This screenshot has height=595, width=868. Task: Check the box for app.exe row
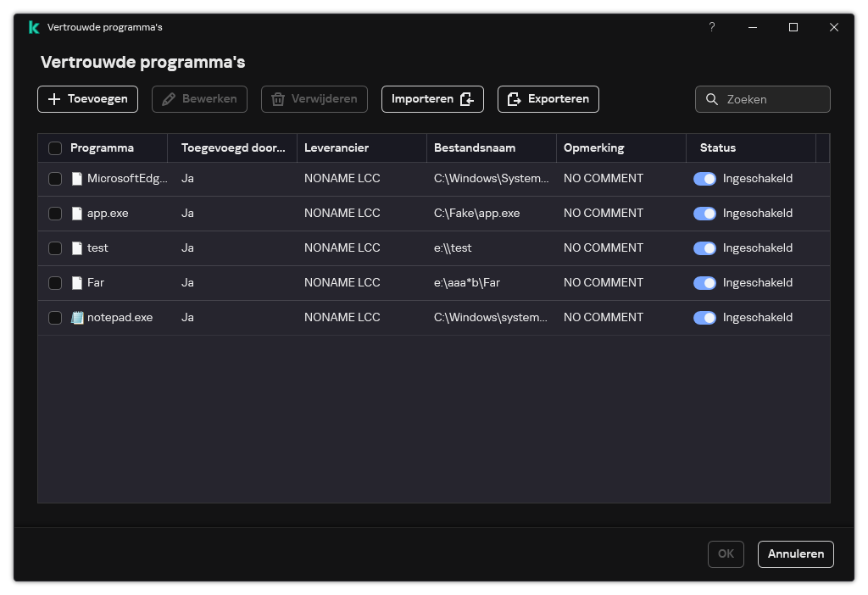pyautogui.click(x=55, y=214)
